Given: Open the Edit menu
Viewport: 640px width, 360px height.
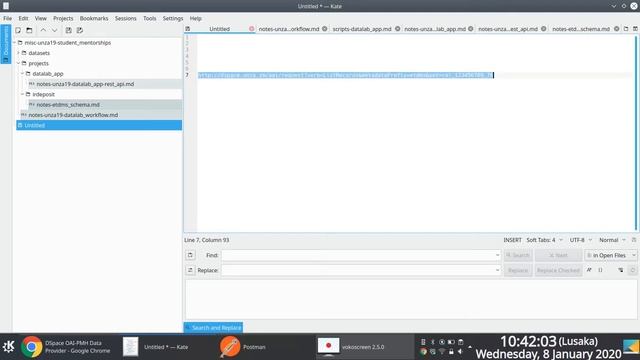Looking at the screenshot, I should [23, 18].
